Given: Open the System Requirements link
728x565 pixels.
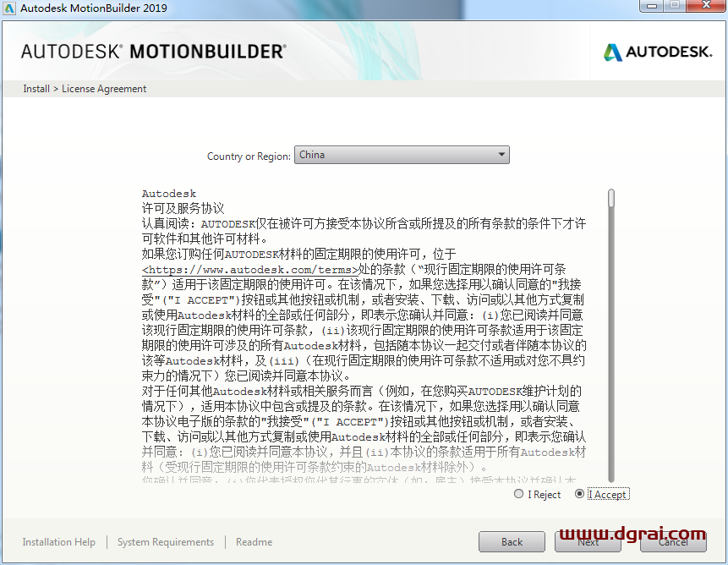Looking at the screenshot, I should pyautogui.click(x=166, y=542).
